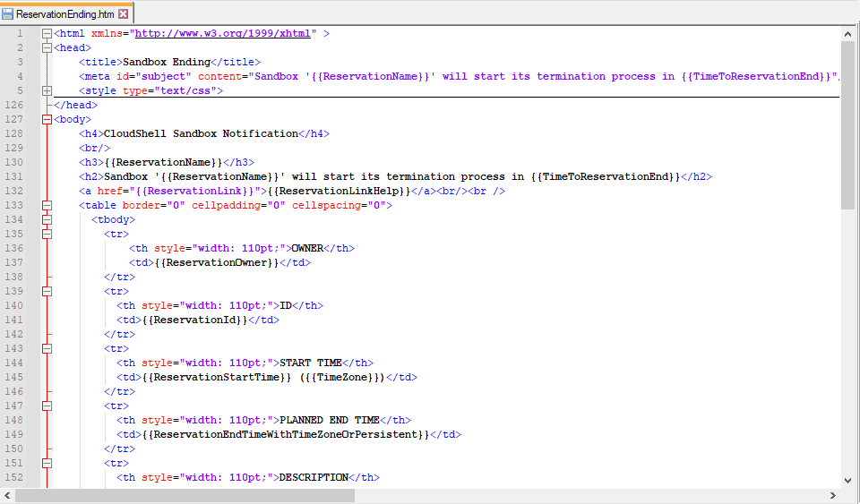860x504 pixels.
Task: Fold the OWNER table row at line 135
Action: tap(47, 234)
